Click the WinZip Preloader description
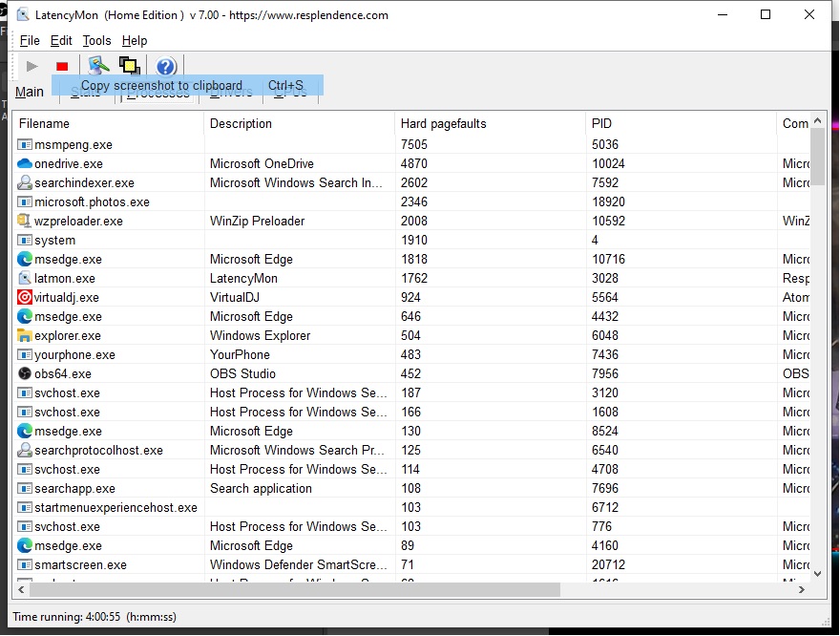 257,221
